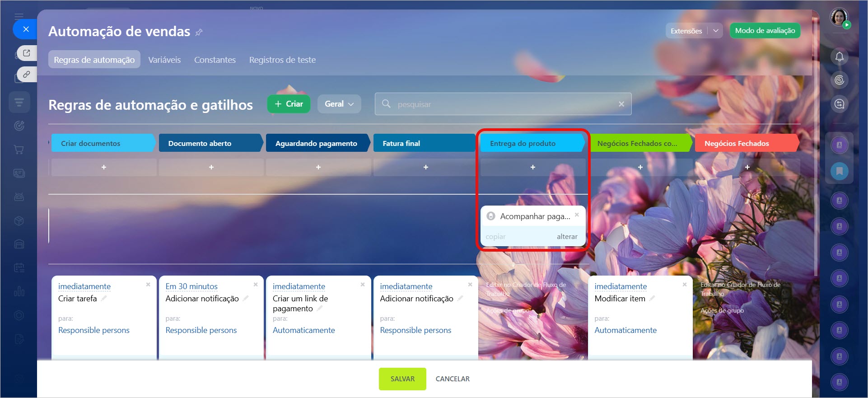Open the notifications bell icon

pyautogui.click(x=839, y=56)
